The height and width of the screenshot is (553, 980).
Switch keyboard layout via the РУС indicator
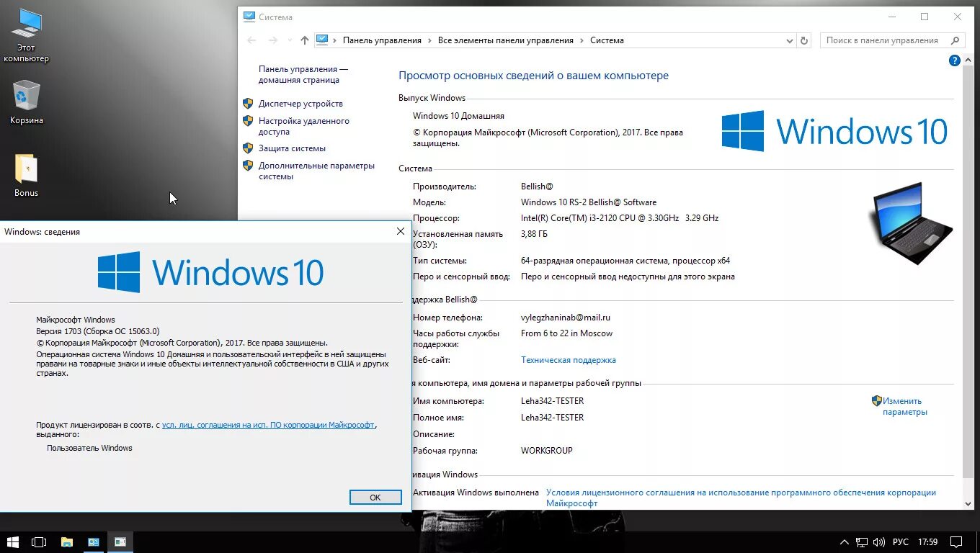tap(901, 541)
